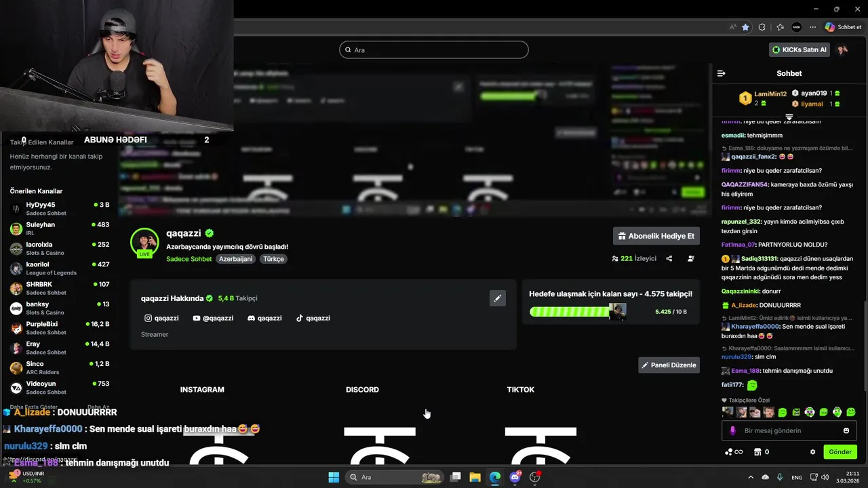Click the user options icon beside share
868x488 pixels.
tap(691, 258)
